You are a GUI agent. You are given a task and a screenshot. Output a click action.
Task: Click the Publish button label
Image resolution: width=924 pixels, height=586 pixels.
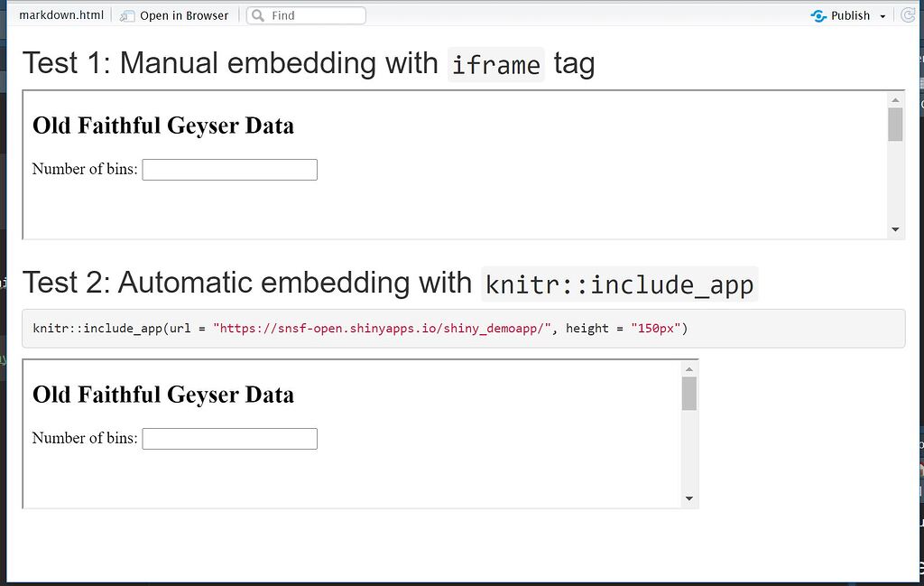point(850,15)
